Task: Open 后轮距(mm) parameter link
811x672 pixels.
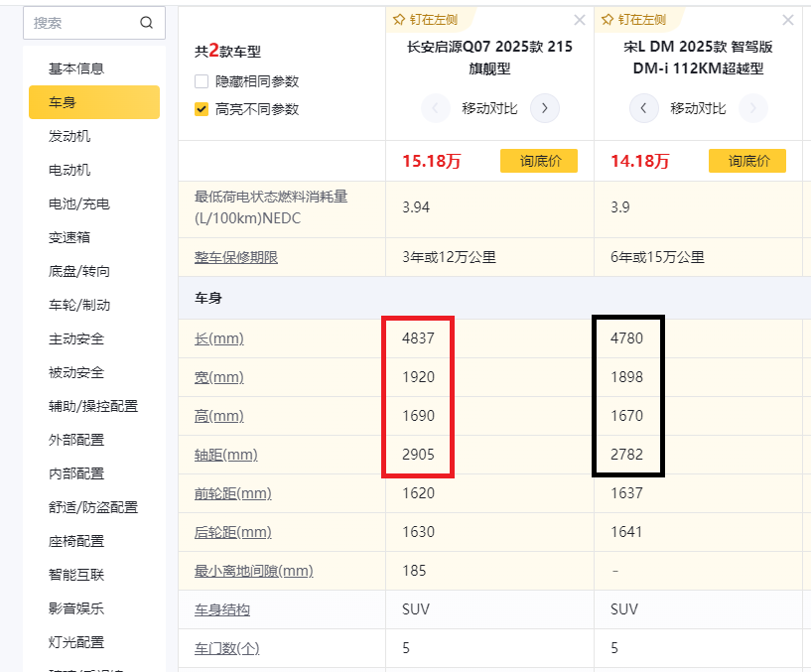Action: click(x=232, y=532)
